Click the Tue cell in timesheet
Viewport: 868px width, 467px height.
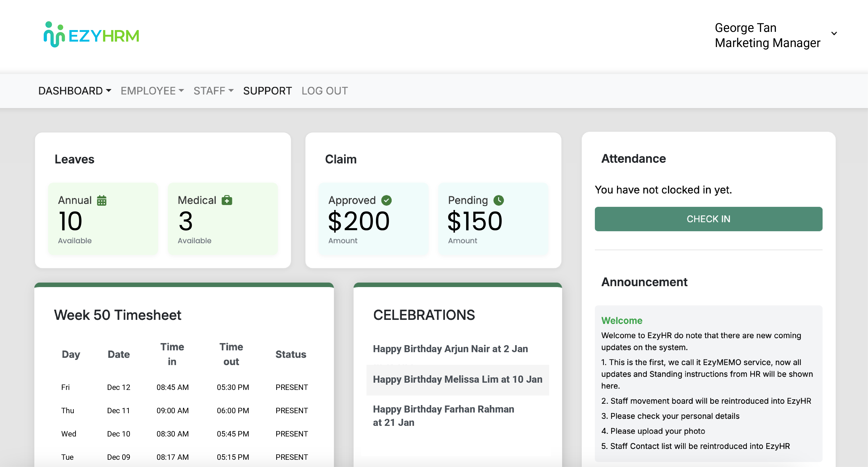click(x=67, y=457)
